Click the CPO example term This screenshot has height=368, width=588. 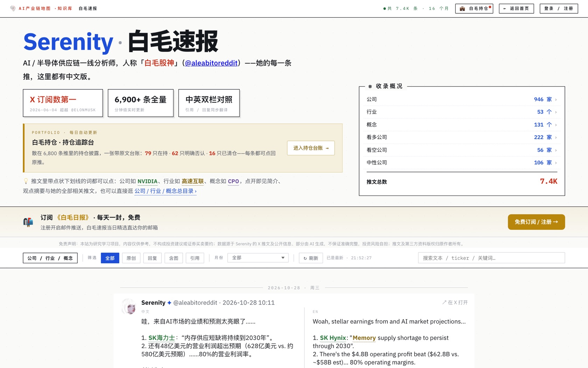(233, 181)
